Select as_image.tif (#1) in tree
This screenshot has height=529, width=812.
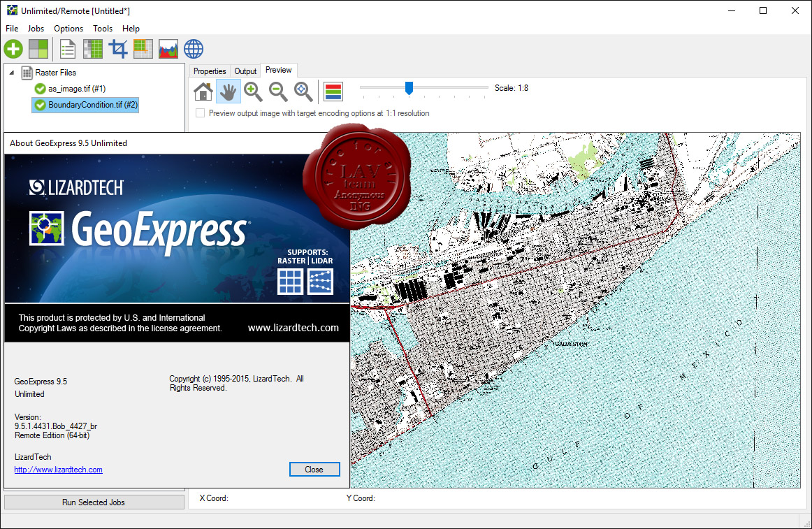pyautogui.click(x=77, y=89)
